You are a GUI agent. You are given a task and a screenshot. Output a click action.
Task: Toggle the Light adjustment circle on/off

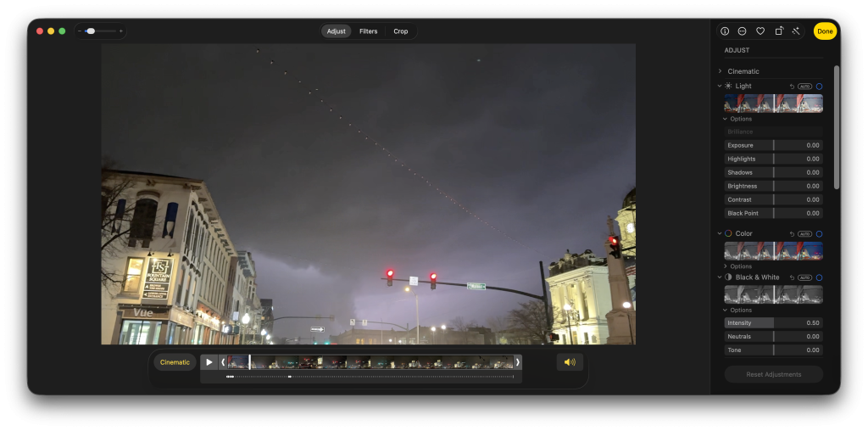pyautogui.click(x=819, y=87)
